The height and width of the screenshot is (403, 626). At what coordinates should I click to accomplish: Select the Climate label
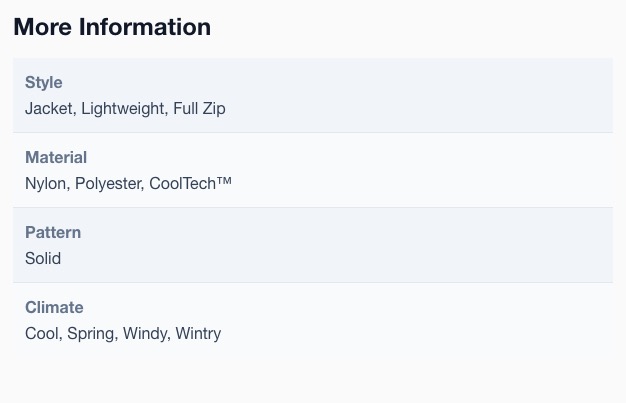(54, 307)
